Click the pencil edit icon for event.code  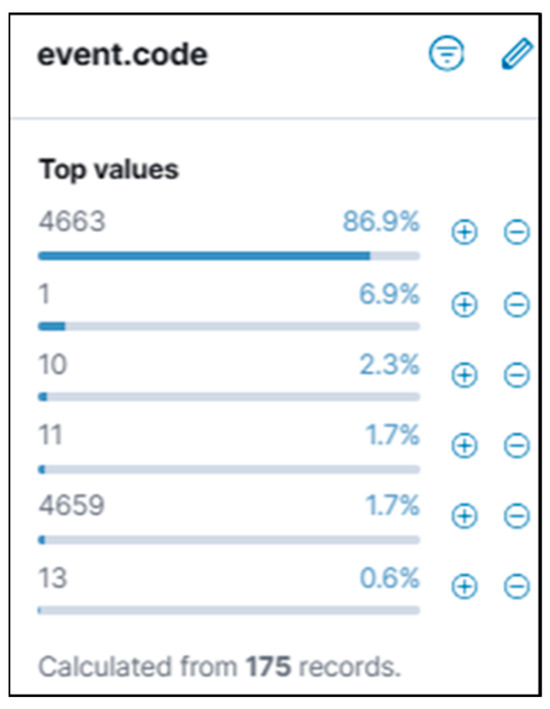point(517,54)
